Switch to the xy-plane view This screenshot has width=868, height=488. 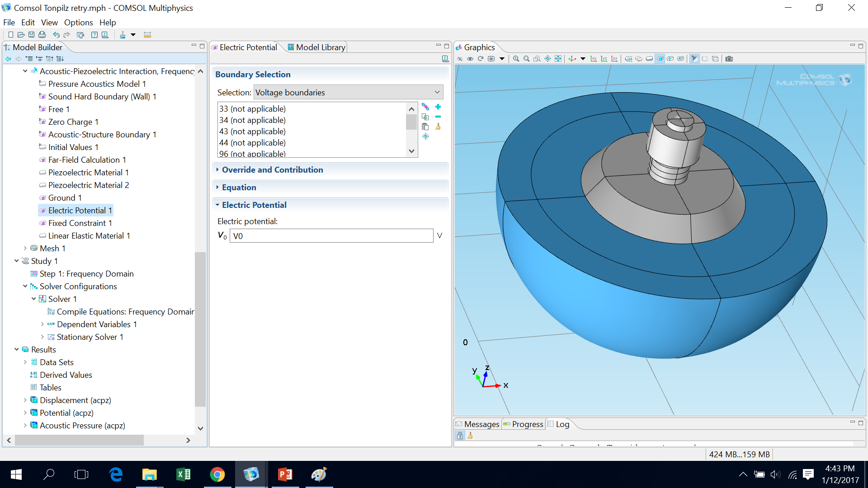[x=593, y=59]
